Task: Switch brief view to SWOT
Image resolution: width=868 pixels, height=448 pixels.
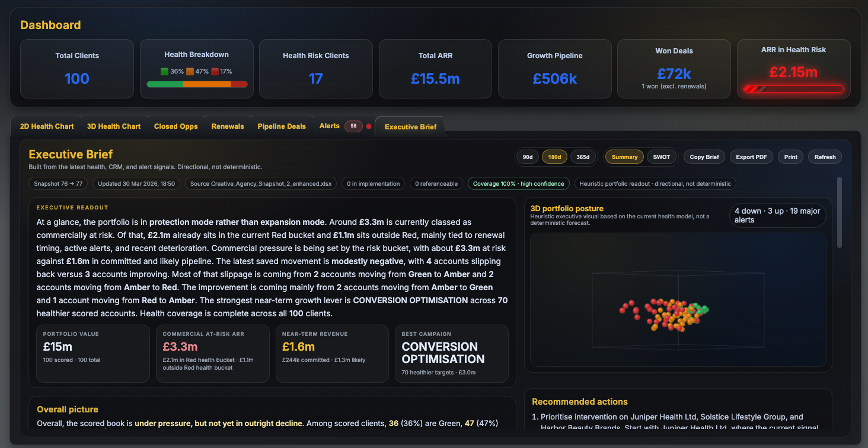Action: pos(662,157)
